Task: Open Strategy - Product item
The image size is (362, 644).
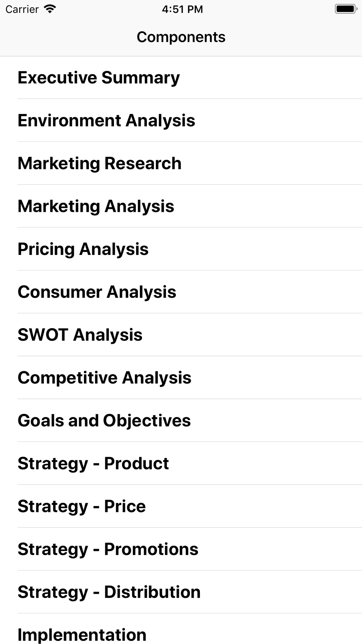Action: pyautogui.click(x=181, y=463)
